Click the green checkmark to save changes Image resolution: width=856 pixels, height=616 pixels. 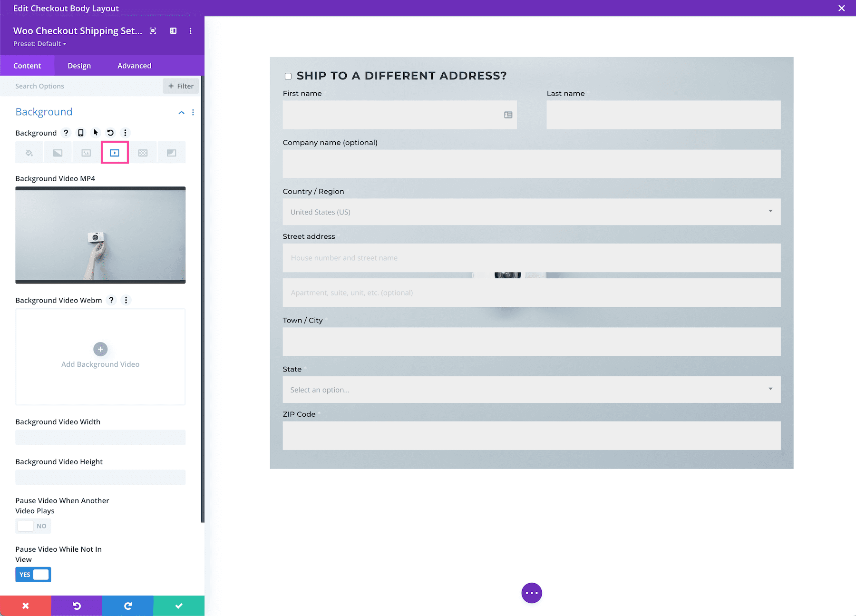[178, 606]
